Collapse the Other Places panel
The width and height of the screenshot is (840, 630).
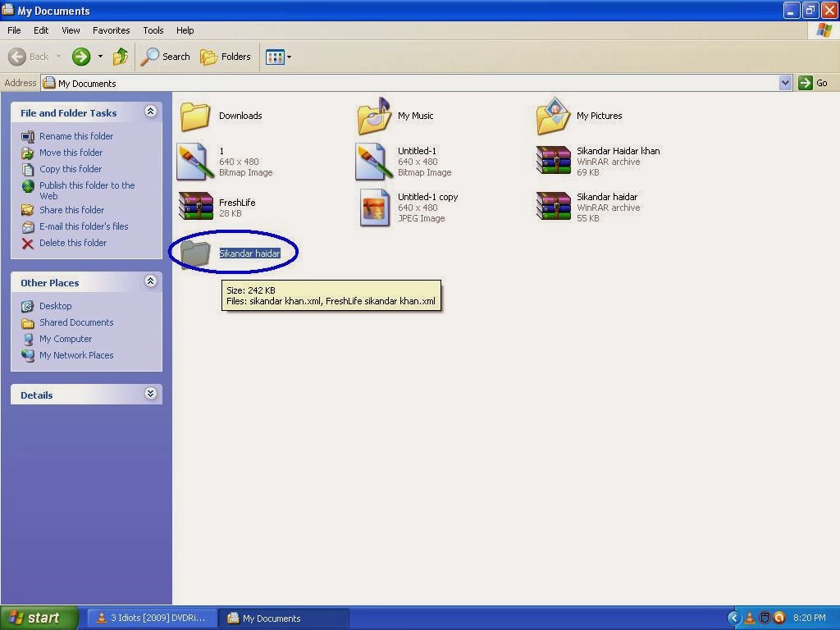[x=150, y=281]
